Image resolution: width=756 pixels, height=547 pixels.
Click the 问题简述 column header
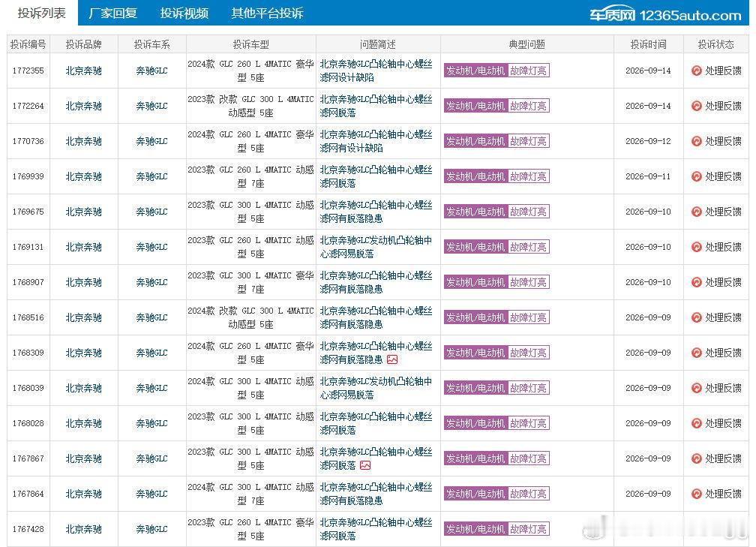[378, 44]
